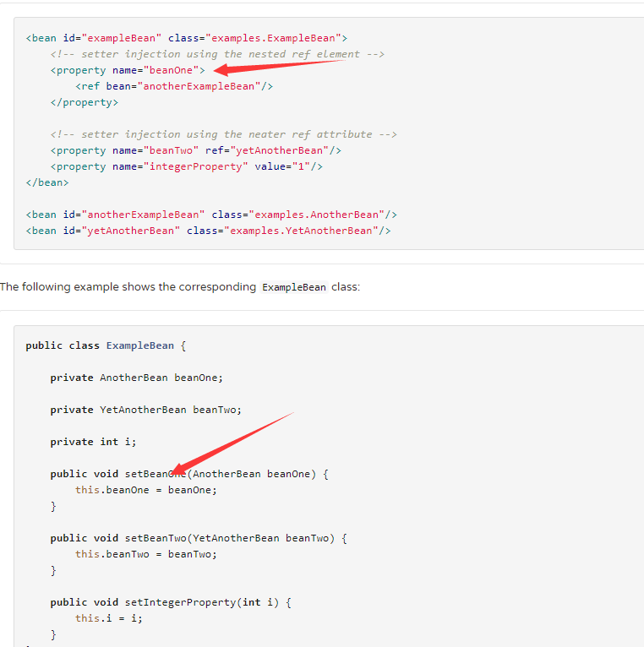This screenshot has width=644, height=647.
Task: Click the ref bean="anotherExampleBean" line
Action: pos(174,86)
